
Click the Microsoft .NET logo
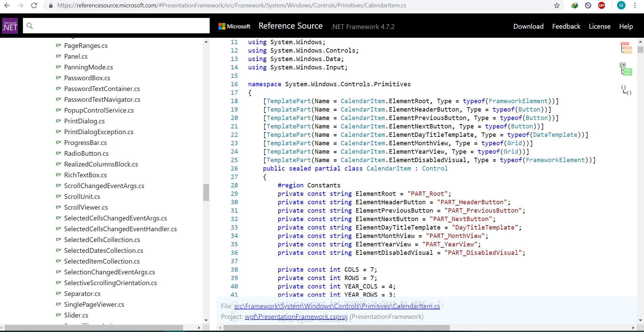pyautogui.click(x=10, y=26)
